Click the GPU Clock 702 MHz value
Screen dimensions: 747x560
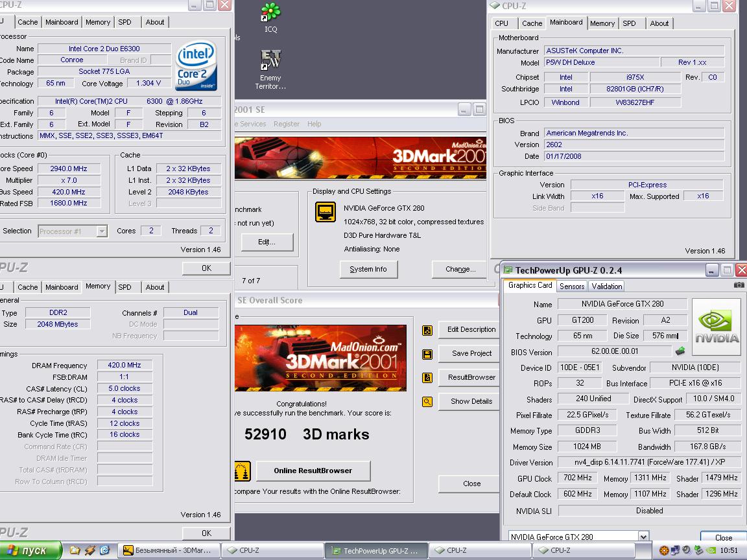click(x=577, y=478)
